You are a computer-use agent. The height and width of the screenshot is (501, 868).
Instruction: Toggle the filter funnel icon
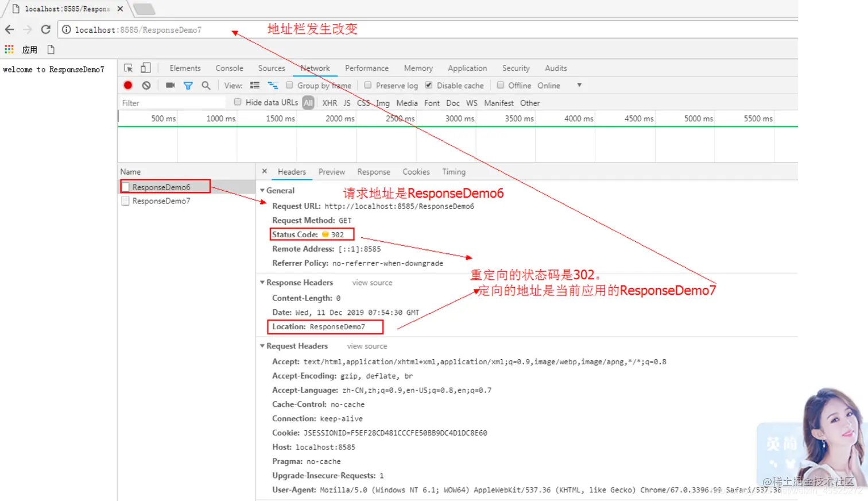(188, 86)
